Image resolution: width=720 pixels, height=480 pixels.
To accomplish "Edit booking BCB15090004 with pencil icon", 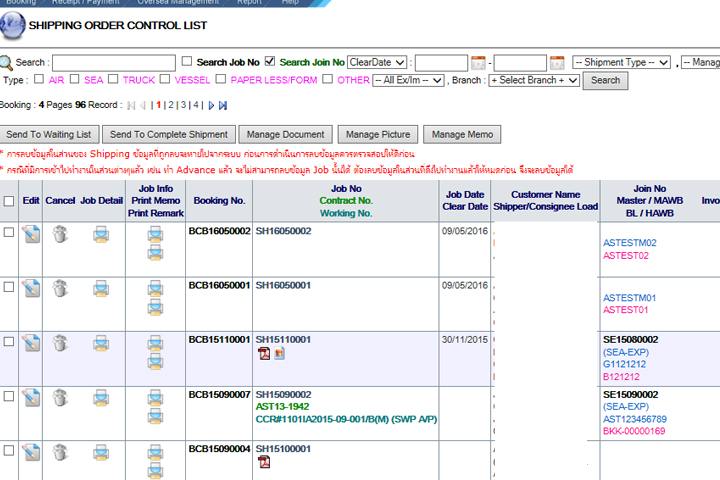I will tap(31, 452).
